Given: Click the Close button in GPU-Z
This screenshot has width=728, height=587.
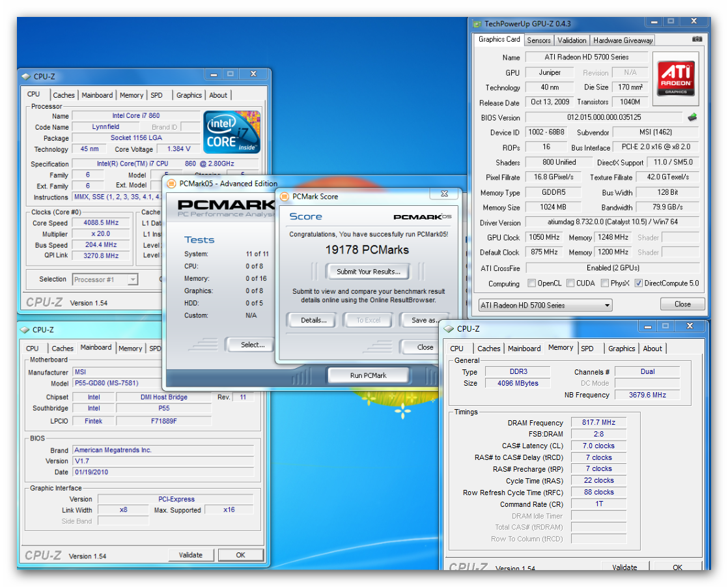Looking at the screenshot, I should click(x=682, y=304).
